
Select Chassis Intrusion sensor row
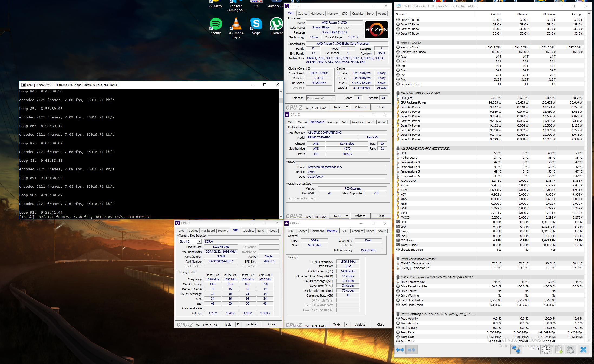[x=490, y=250]
